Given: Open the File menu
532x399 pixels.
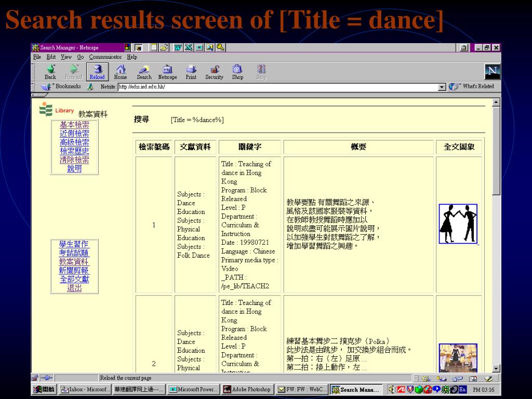Looking at the screenshot, I should tap(37, 57).
